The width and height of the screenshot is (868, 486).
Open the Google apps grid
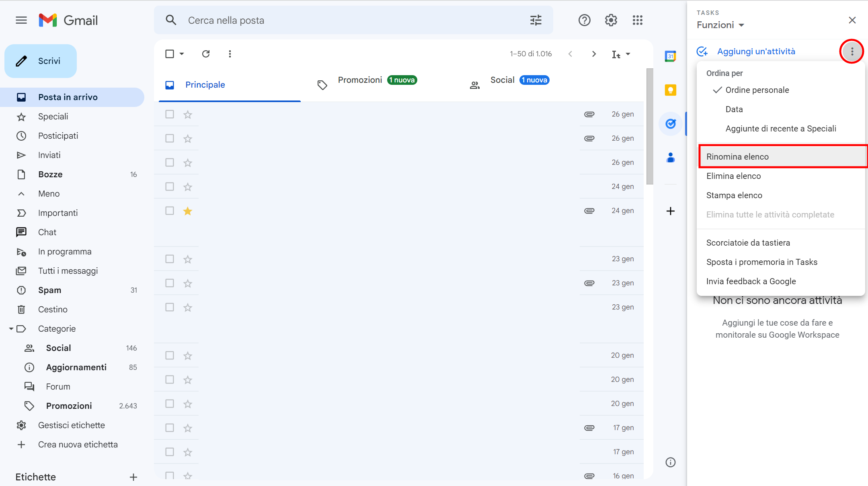tap(637, 20)
